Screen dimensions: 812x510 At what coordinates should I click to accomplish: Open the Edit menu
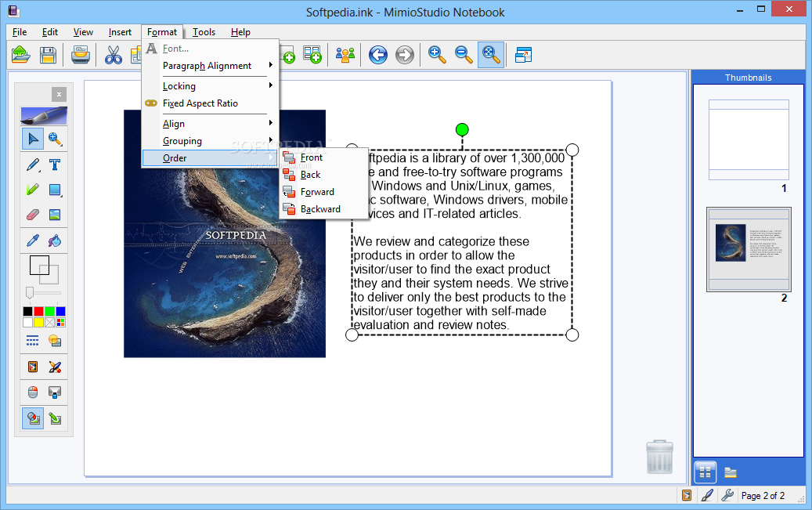[x=49, y=32]
